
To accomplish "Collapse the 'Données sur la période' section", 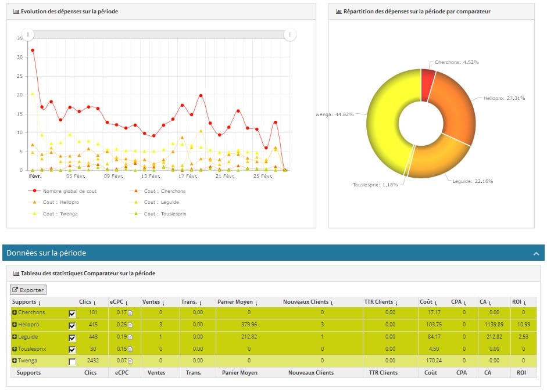I will [x=536, y=254].
